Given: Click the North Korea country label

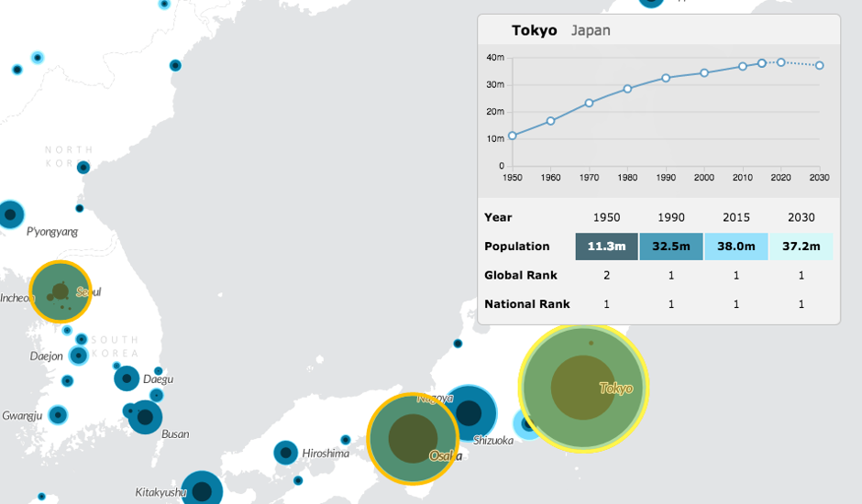Looking at the screenshot, I should 68,156.
